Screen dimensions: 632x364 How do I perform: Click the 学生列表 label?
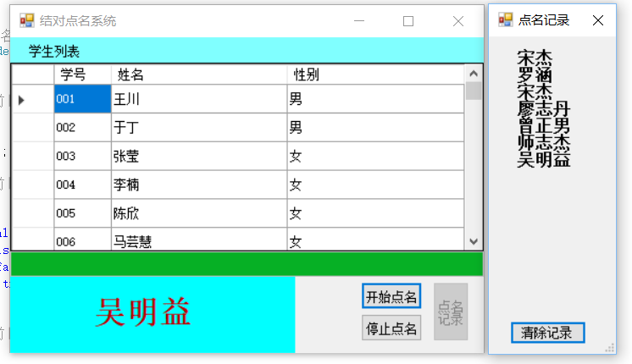(x=54, y=52)
